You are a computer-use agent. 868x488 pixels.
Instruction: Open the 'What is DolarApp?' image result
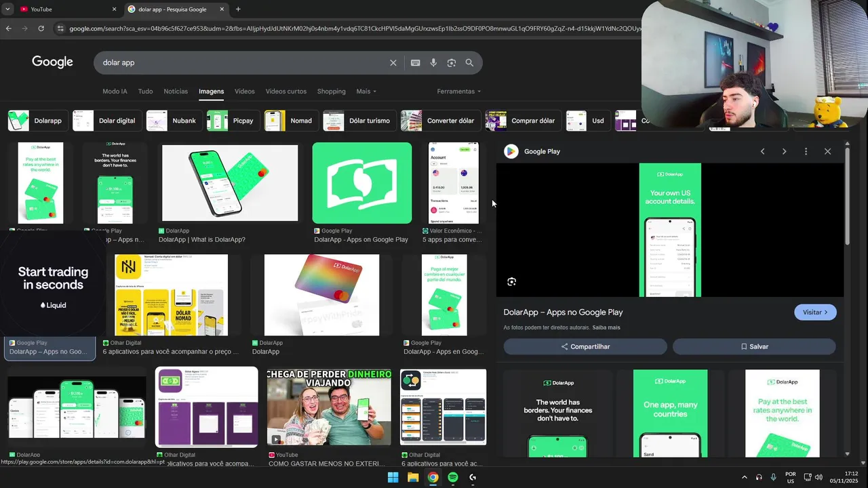[x=230, y=183]
